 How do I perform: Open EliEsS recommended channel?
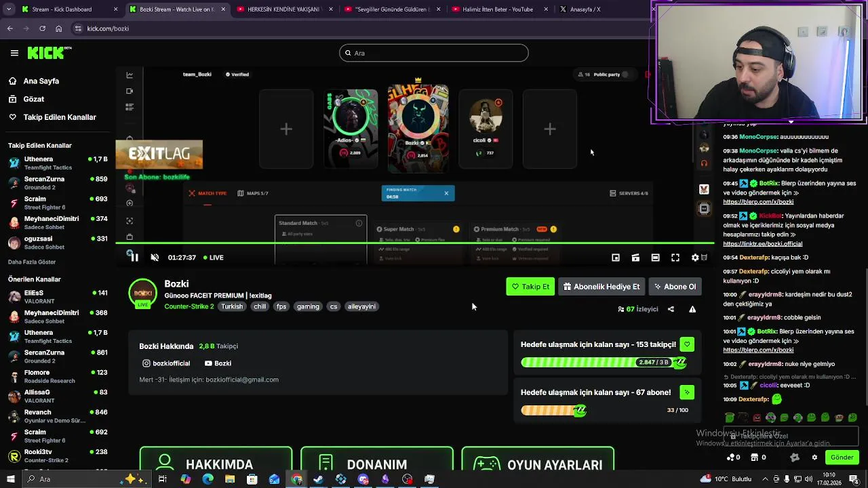point(58,297)
